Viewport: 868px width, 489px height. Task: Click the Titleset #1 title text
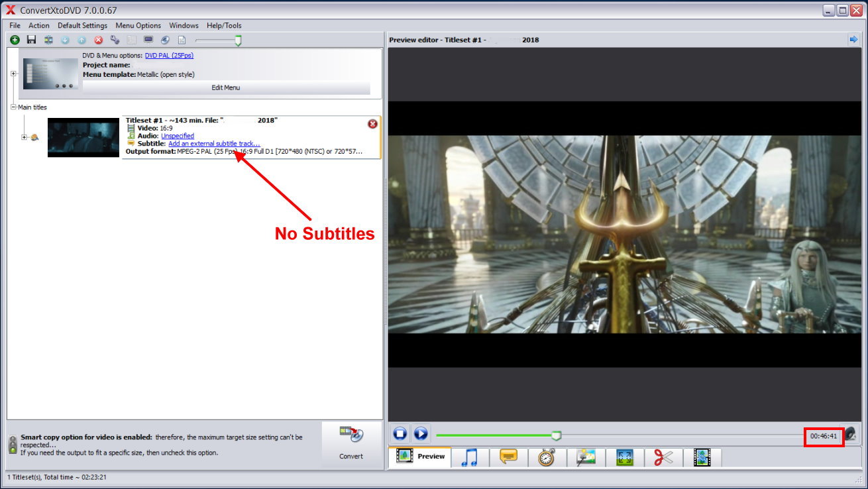(201, 120)
